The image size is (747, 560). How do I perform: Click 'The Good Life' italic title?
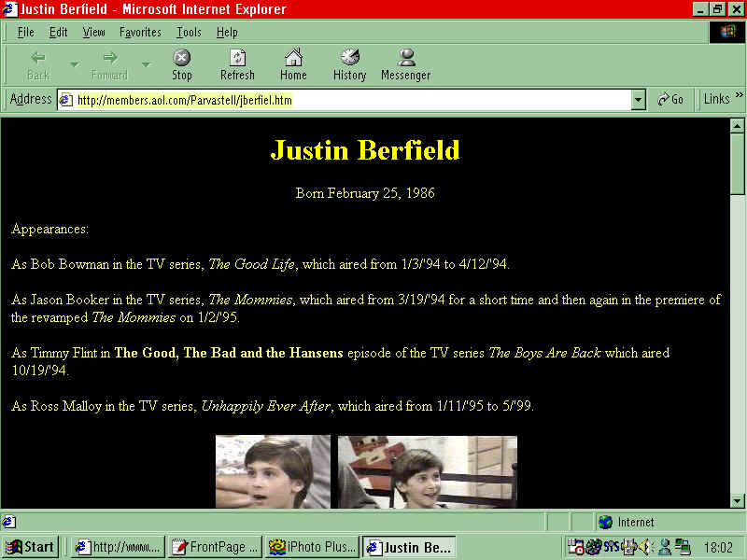pos(251,264)
